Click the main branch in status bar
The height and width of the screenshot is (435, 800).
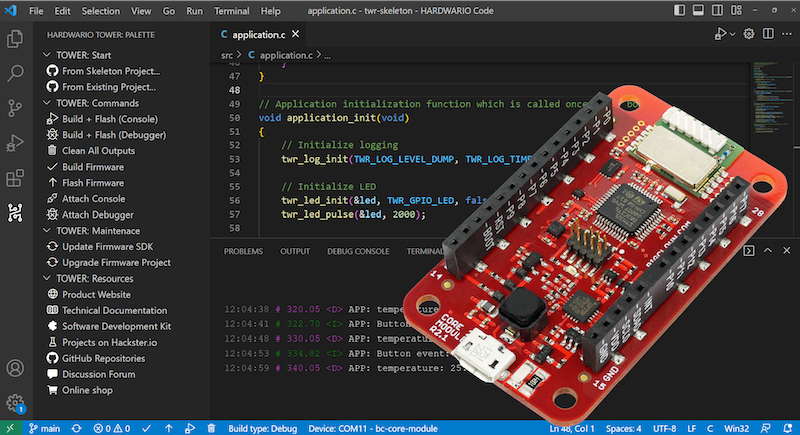[44, 428]
